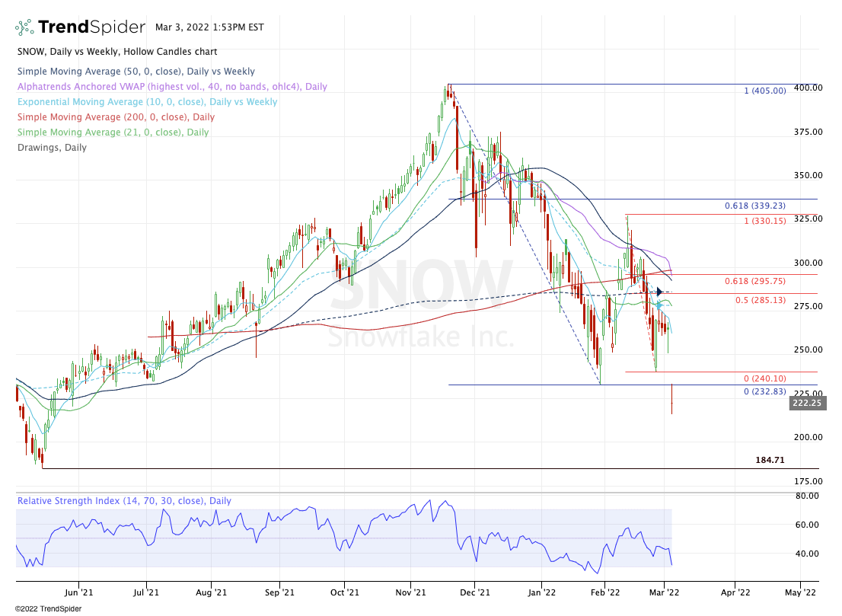This screenshot has width=842, height=616.
Task: Click the 0.5 (285.13) Fibonacci label
Action: click(x=761, y=300)
